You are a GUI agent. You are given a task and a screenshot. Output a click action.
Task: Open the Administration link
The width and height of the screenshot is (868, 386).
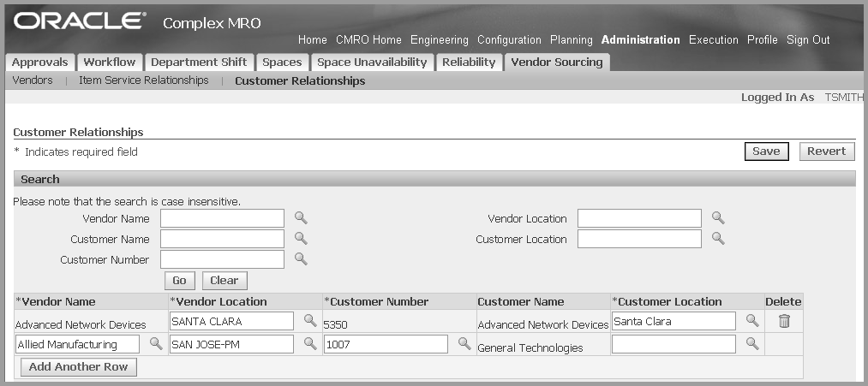640,40
